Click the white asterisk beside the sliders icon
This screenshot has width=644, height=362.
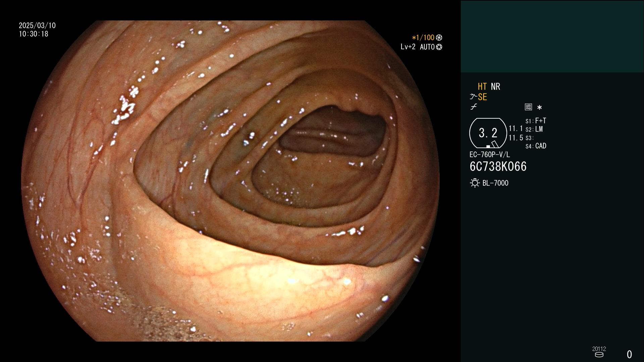(x=539, y=107)
